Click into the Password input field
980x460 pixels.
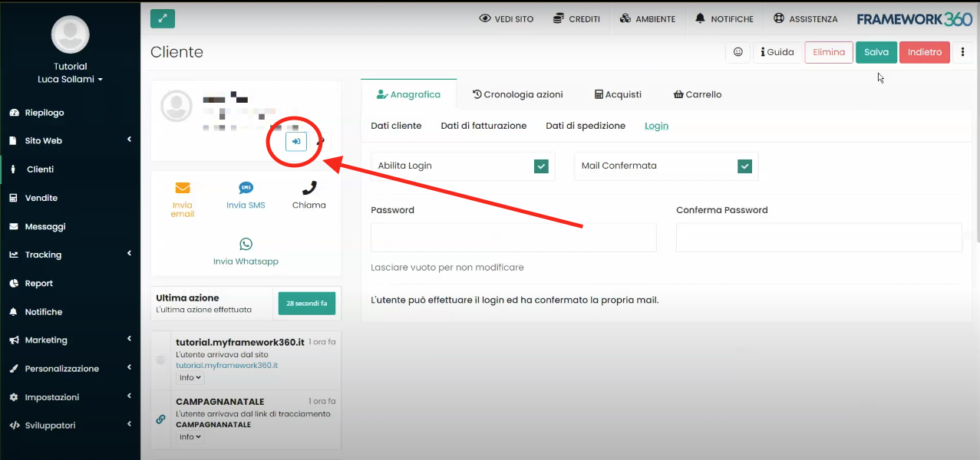(513, 238)
